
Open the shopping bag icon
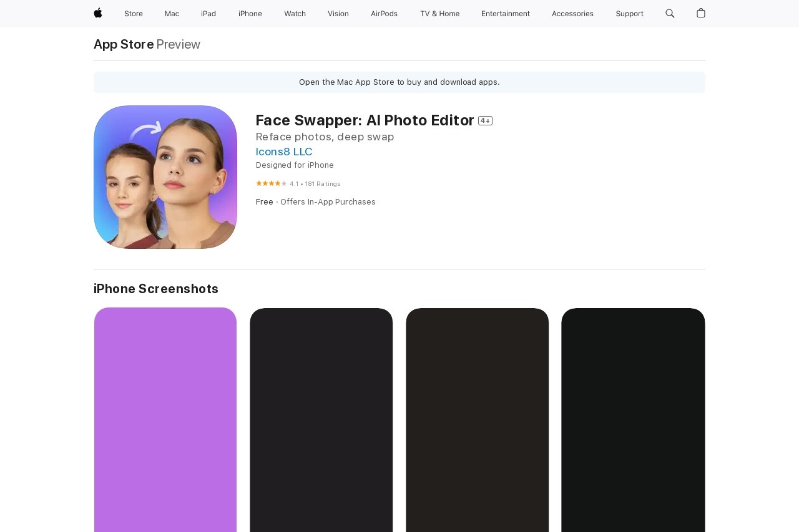701,13
